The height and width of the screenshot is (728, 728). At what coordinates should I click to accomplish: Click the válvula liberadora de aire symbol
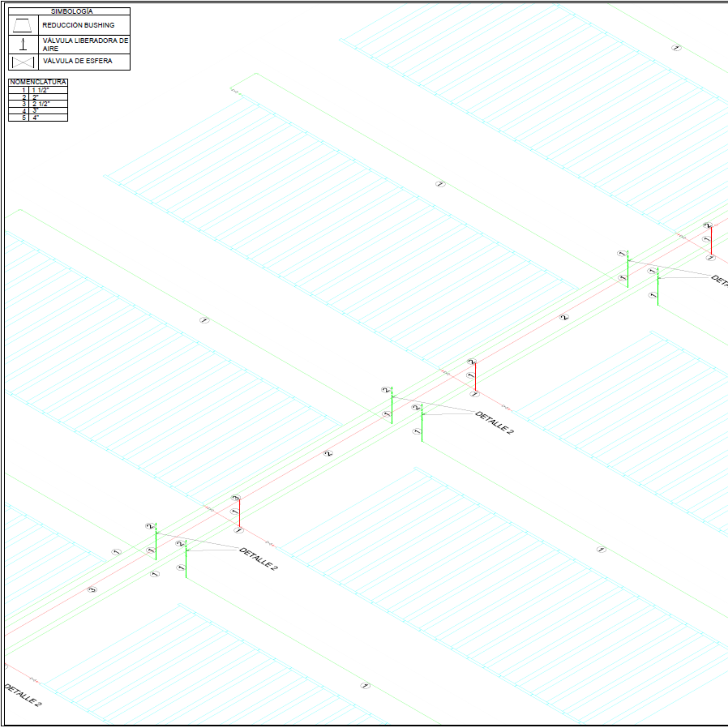tap(23, 44)
